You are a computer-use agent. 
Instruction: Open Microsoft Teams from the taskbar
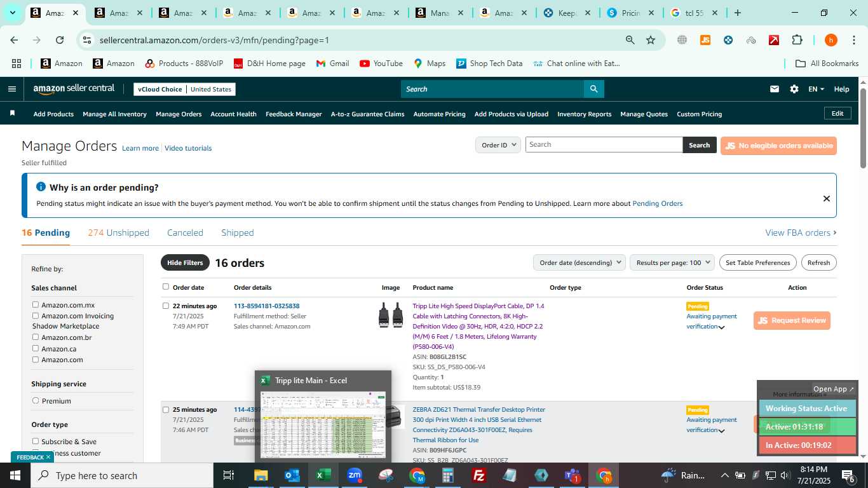[x=573, y=475]
